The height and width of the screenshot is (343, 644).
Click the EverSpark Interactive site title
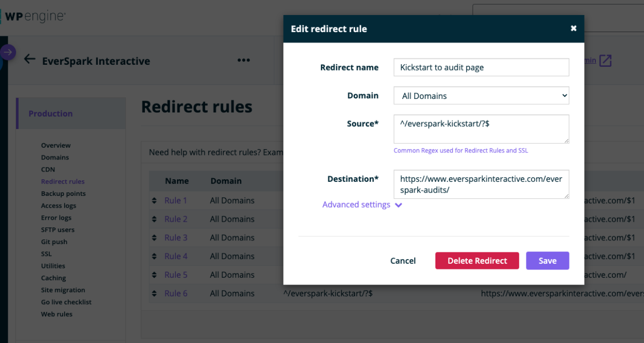tap(96, 61)
